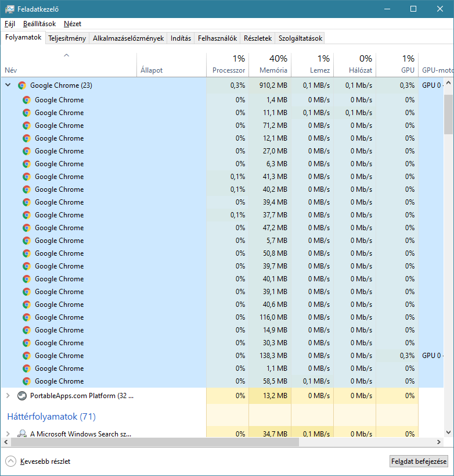
Task: Click the Chrome icon in the 39,7 MB row
Action: (27, 266)
